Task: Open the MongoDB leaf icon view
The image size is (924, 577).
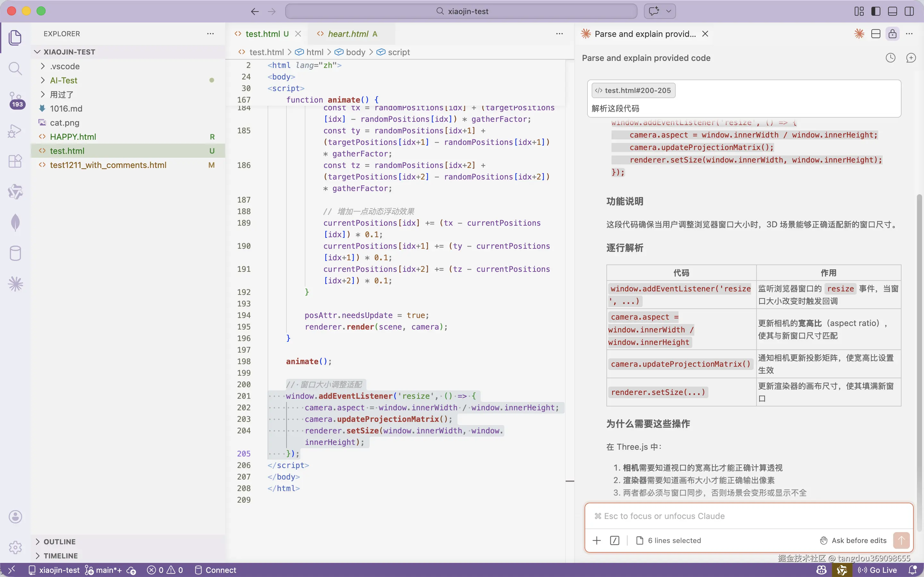Action: pos(15,222)
